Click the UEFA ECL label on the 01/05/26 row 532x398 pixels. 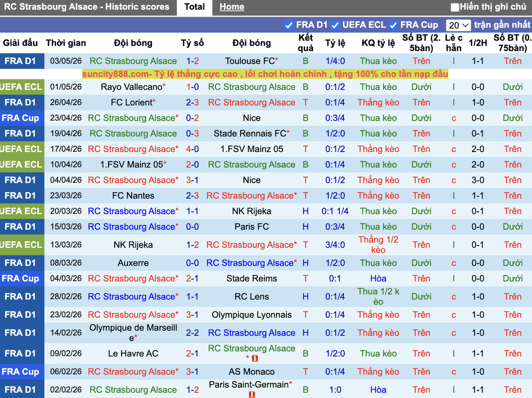coord(21,87)
